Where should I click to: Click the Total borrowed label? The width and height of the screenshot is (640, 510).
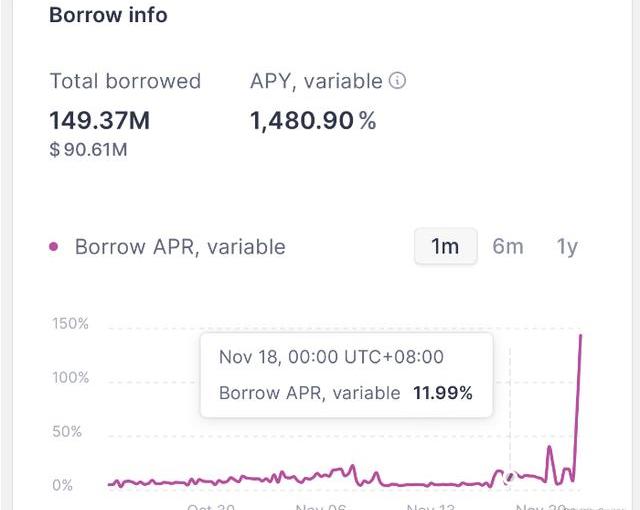[125, 81]
